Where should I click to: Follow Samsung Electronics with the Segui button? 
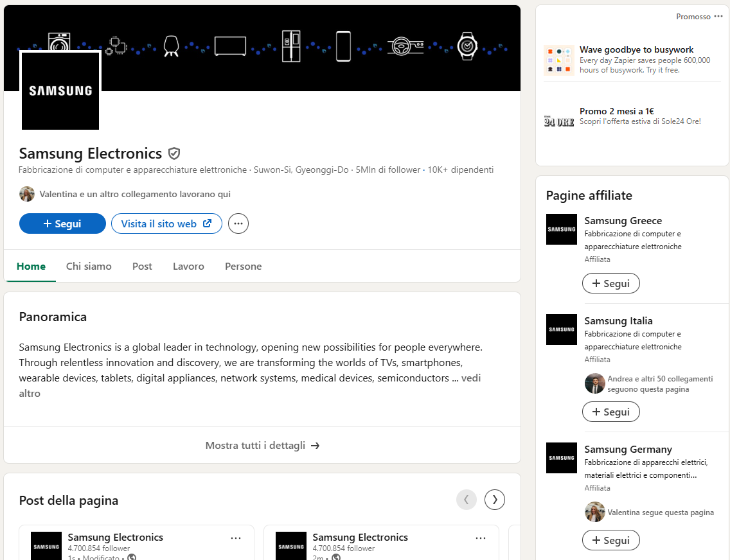[x=62, y=223]
